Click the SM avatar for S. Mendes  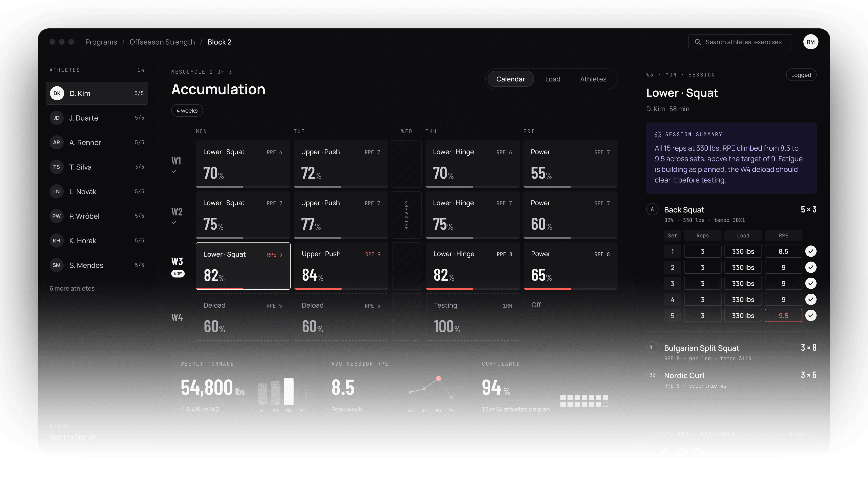pos(57,265)
